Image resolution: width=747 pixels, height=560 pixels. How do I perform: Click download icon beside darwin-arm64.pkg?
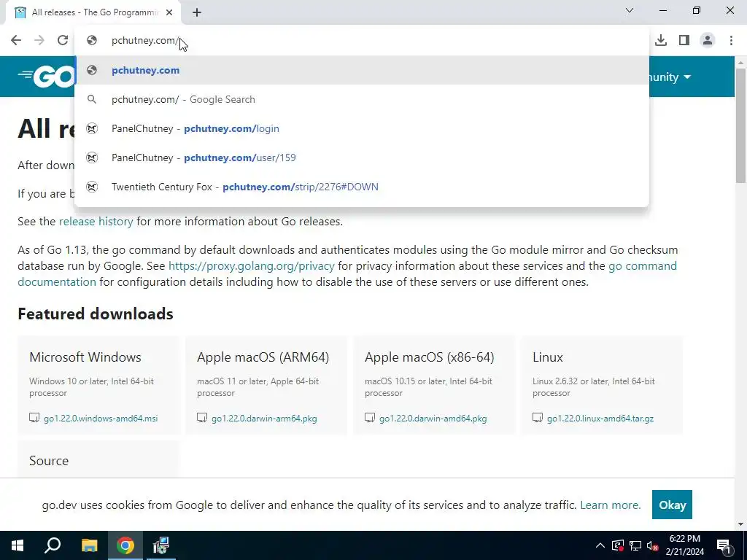click(x=202, y=418)
